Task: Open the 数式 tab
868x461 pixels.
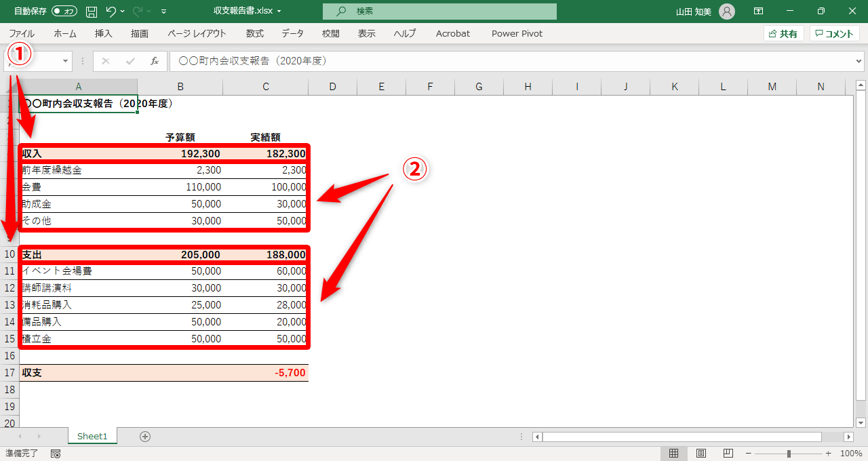Action: click(x=255, y=33)
